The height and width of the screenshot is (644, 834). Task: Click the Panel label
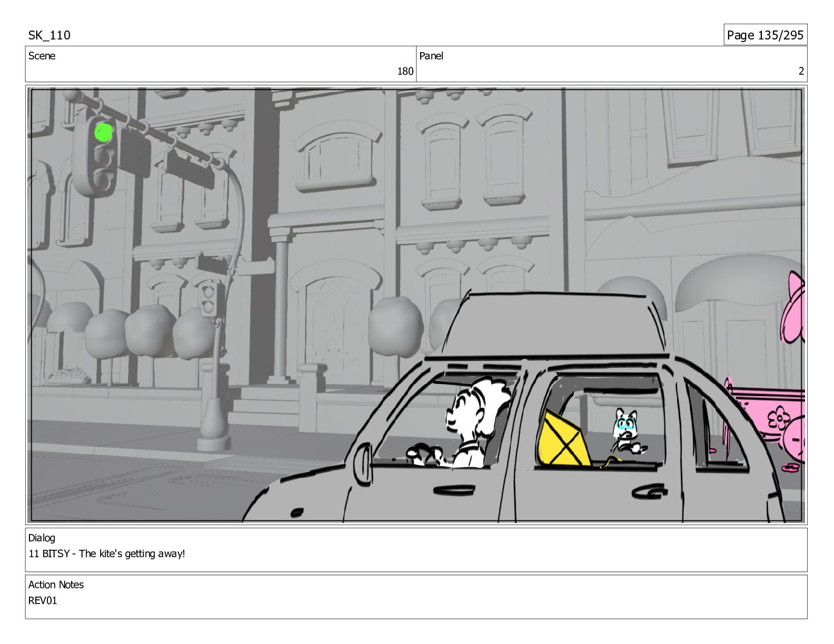pyautogui.click(x=431, y=56)
